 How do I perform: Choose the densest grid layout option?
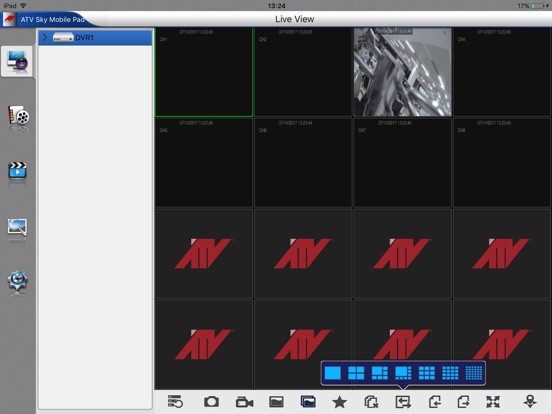tap(474, 373)
